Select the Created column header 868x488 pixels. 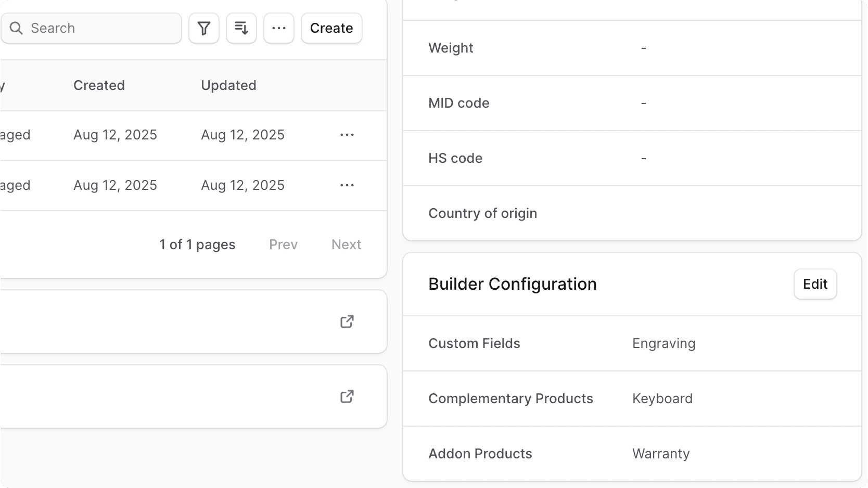coord(99,85)
